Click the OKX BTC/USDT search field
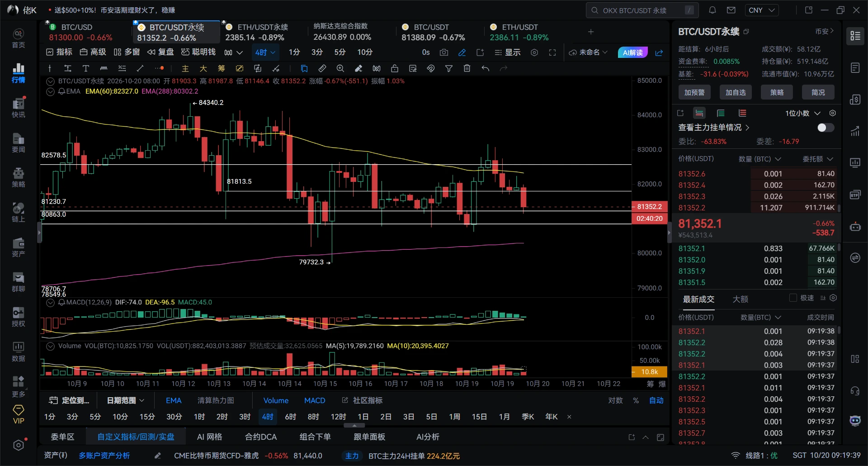Image resolution: width=868 pixels, height=466 pixels. [x=642, y=10]
